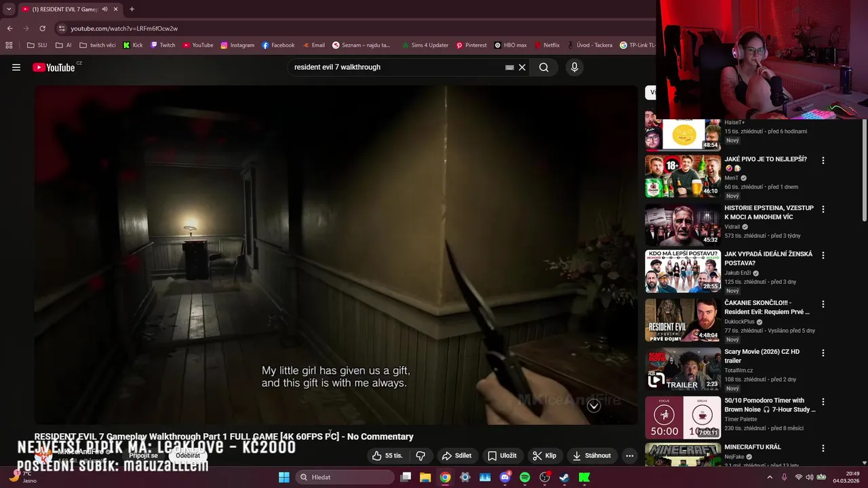Viewport: 868px width, 488px height.
Task: Close the RESIDENT EVIL 7 browser tab
Action: 116,9
